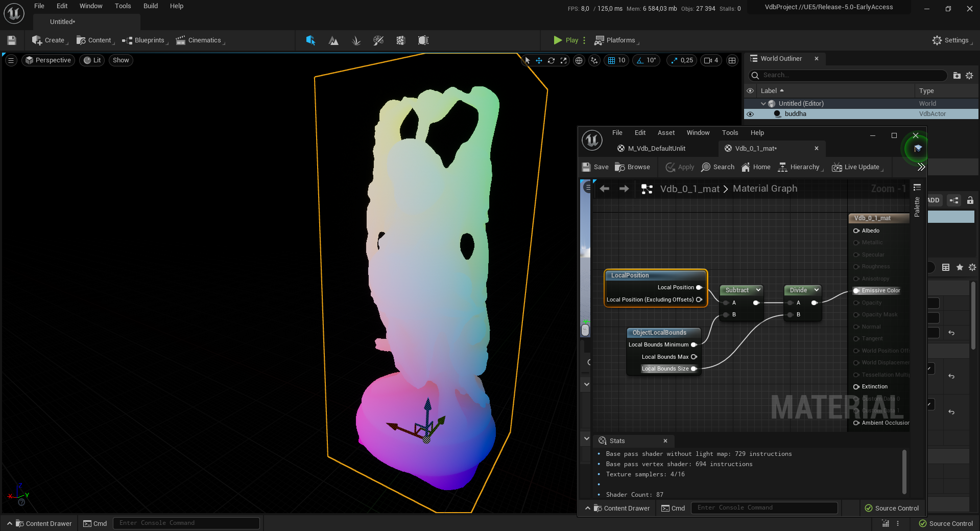Image resolution: width=980 pixels, height=531 pixels.
Task: Switch to Landscape mode icon
Action: (x=333, y=40)
